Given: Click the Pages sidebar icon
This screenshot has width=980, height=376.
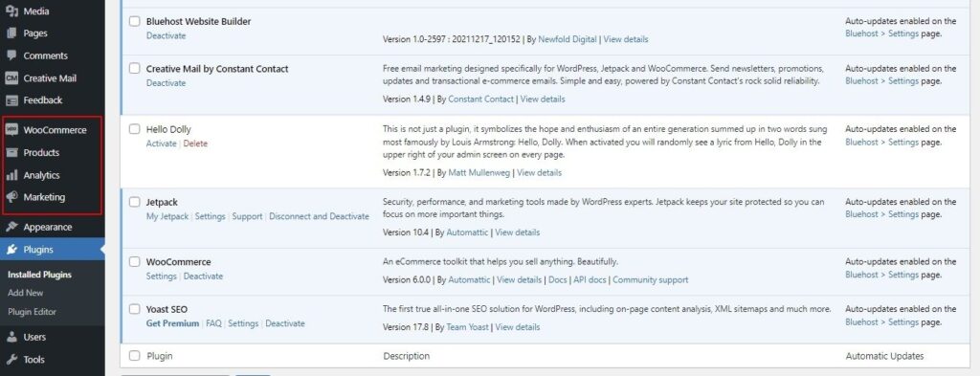Looking at the screenshot, I should point(11,33).
